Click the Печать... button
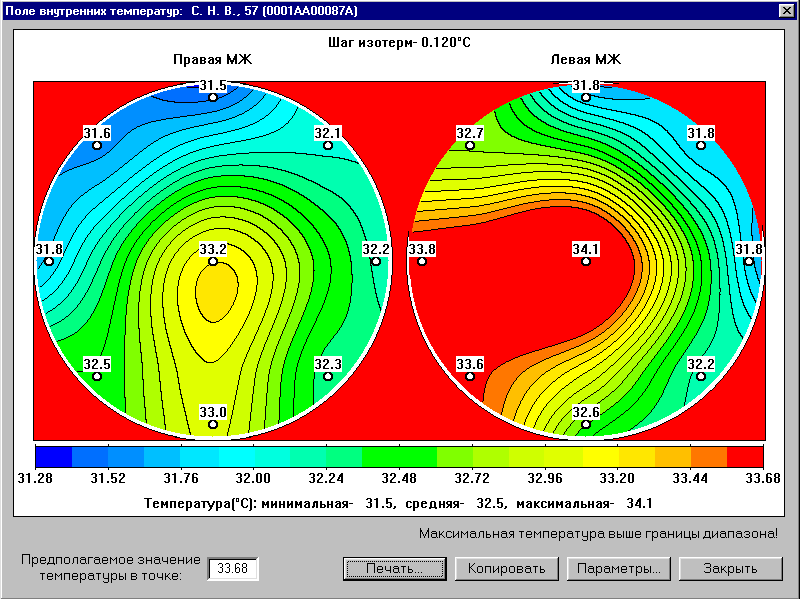Image resolution: width=800 pixels, height=599 pixels. (x=395, y=568)
